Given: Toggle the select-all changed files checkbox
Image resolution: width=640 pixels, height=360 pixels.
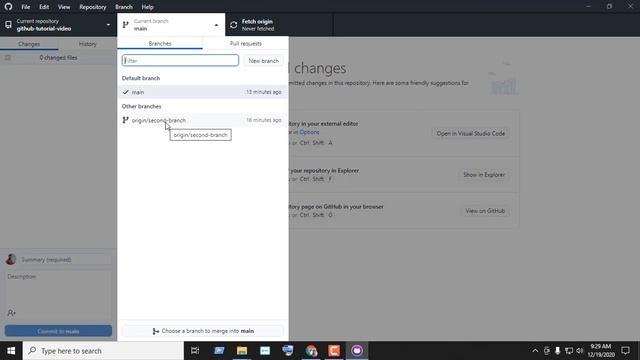Looking at the screenshot, I should (x=8, y=58).
